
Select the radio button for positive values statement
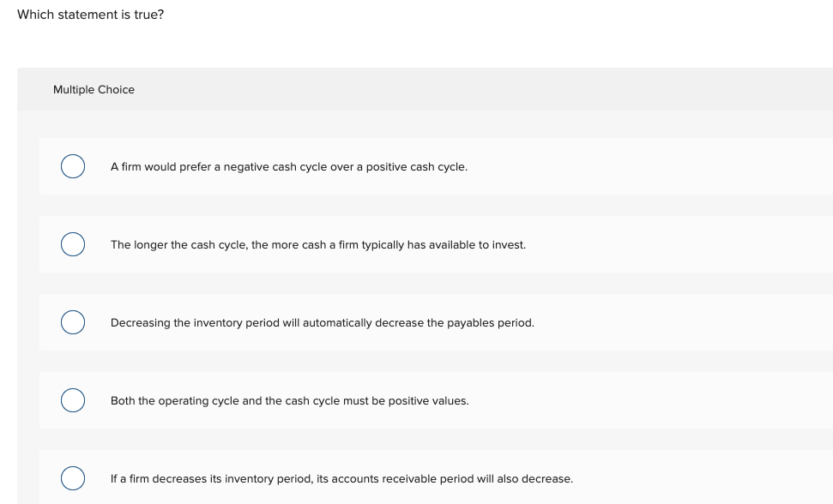73,399
